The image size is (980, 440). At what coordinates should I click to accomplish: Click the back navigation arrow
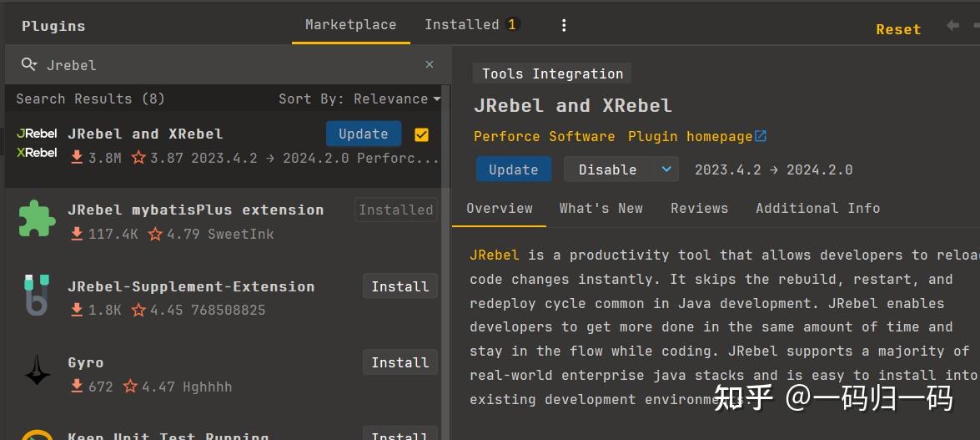point(952,26)
